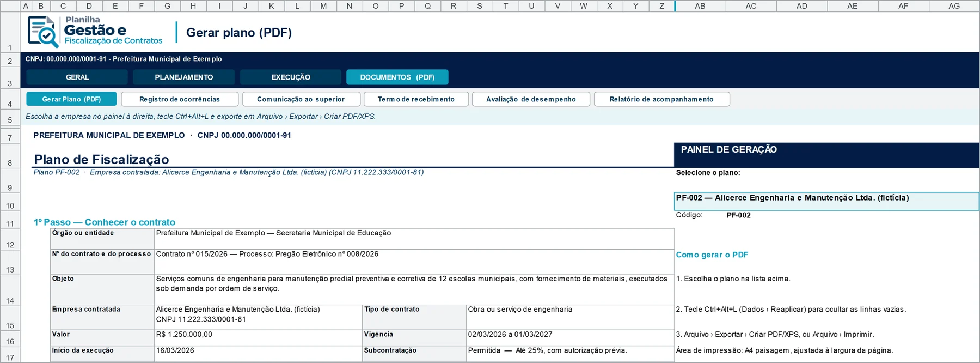
Task: Click the 'Prefeitura Municipal de Exemplo — Secretaria' cell
Action: (x=414, y=239)
